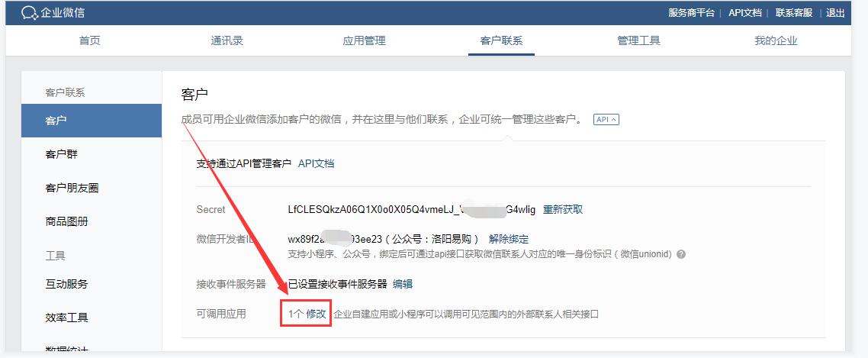This screenshot has width=868, height=358.
Task: Click the question mark help icon after 微信unionid
Action: click(x=681, y=254)
